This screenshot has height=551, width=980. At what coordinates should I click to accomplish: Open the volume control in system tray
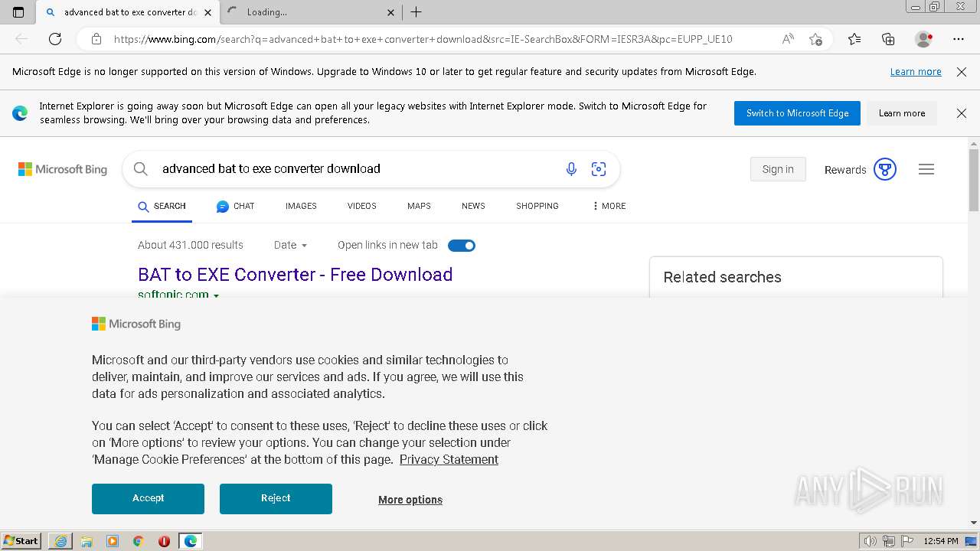point(871,541)
